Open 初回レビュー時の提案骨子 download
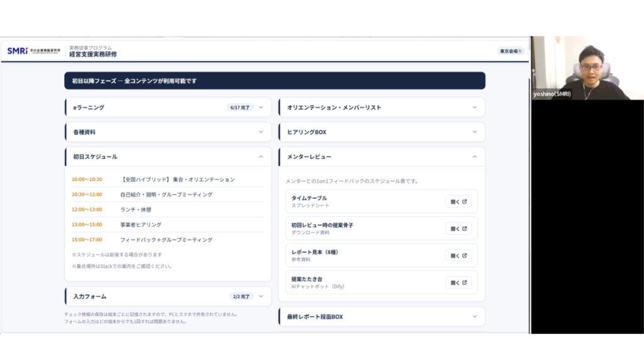 coord(458,229)
